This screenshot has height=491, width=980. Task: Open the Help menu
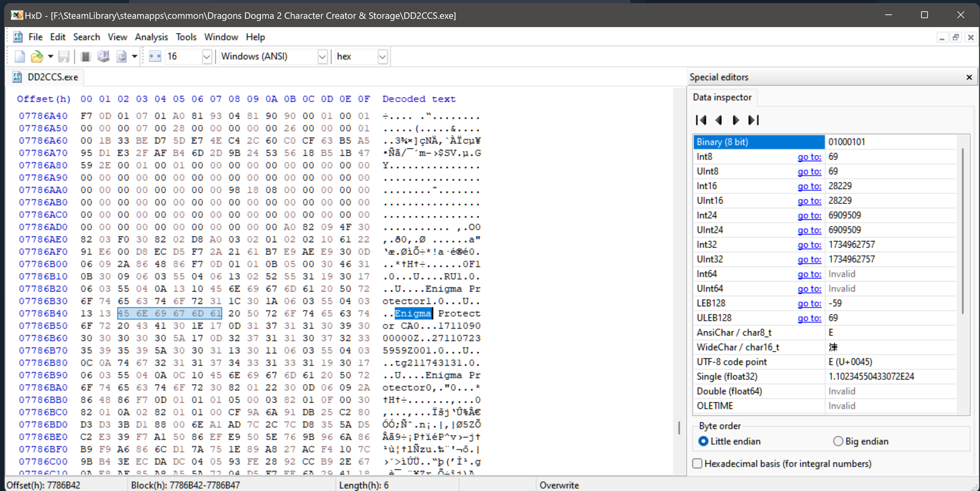tap(255, 37)
